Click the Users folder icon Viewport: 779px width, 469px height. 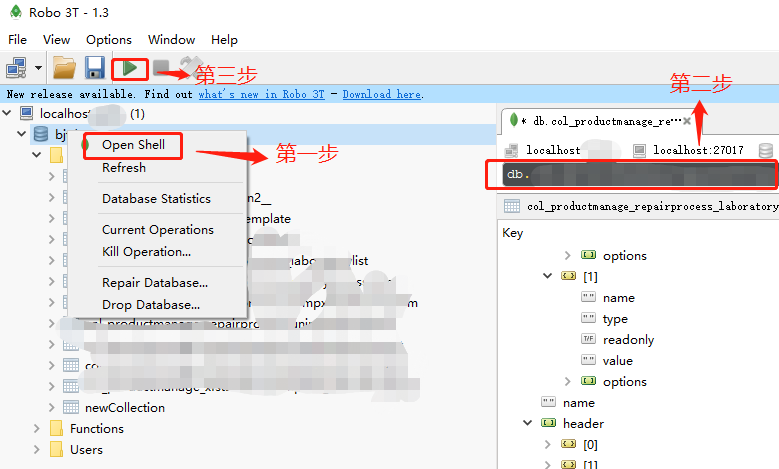57,450
